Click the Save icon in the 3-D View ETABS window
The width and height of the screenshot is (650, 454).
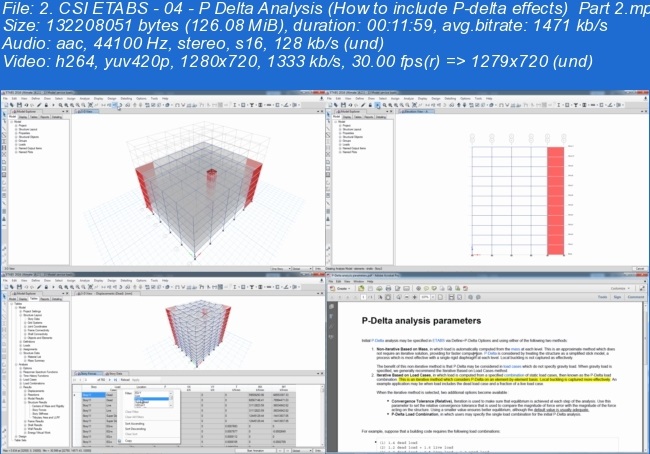tap(19, 105)
